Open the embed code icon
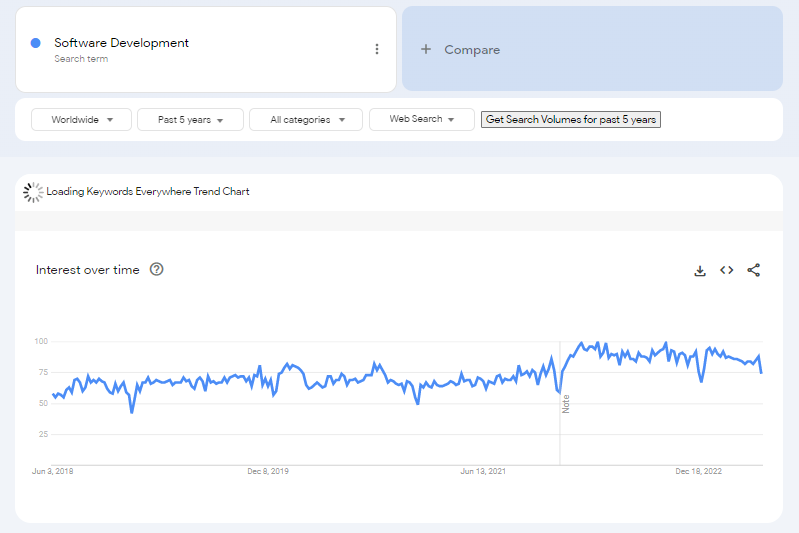The width and height of the screenshot is (799, 533). pyautogui.click(x=727, y=270)
